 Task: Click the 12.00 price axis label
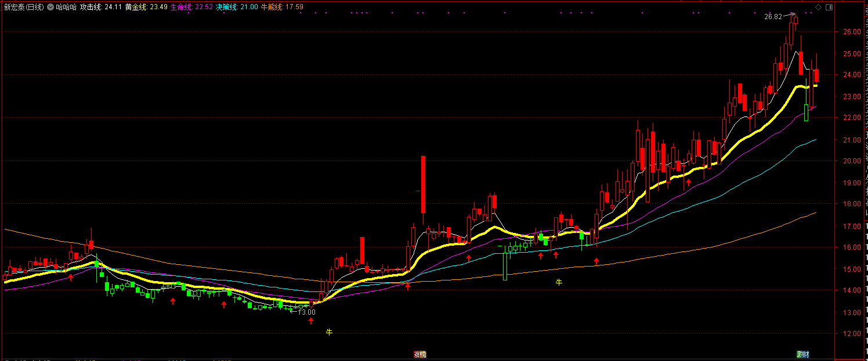point(852,334)
